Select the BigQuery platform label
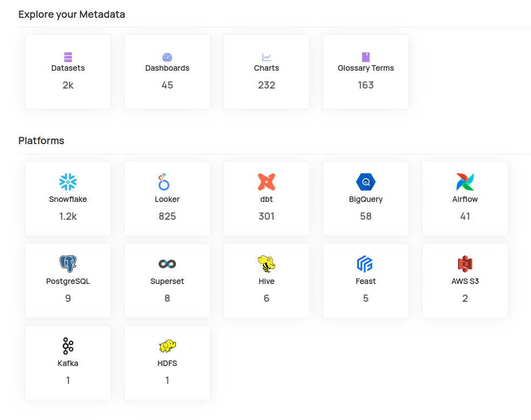The height and width of the screenshot is (420, 531). point(366,199)
